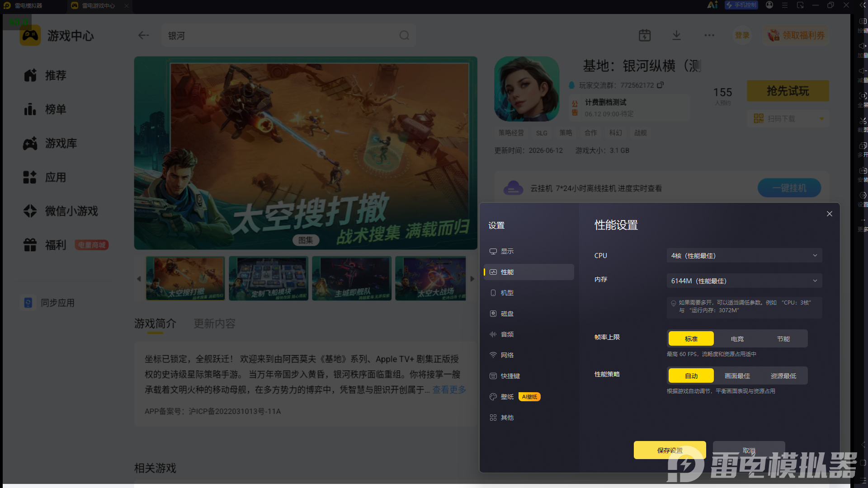Click the 一键挂机 button
The height and width of the screenshot is (488, 868).
[789, 188]
